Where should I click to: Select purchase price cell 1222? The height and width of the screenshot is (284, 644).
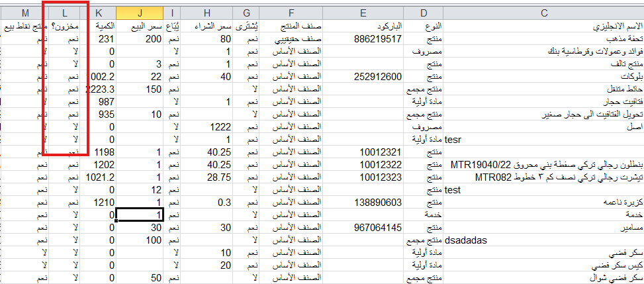click(207, 127)
